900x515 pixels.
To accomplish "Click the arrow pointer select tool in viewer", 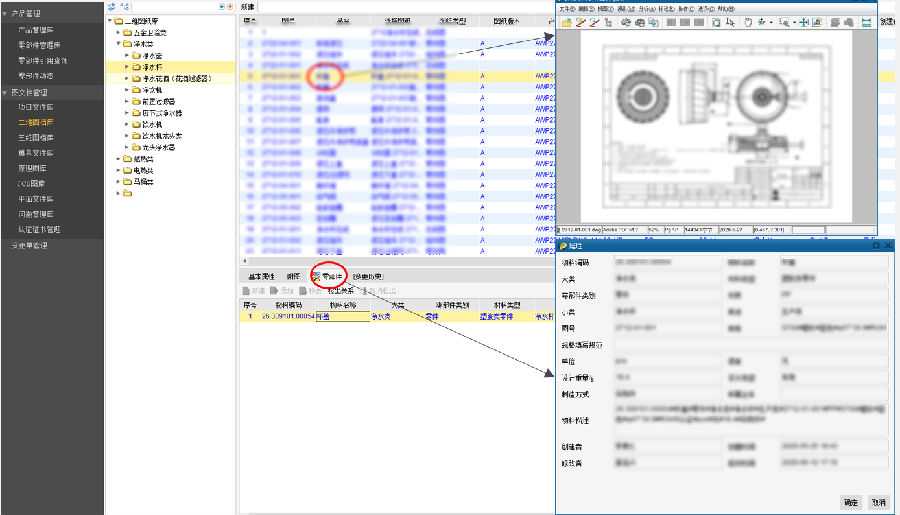I will point(731,21).
